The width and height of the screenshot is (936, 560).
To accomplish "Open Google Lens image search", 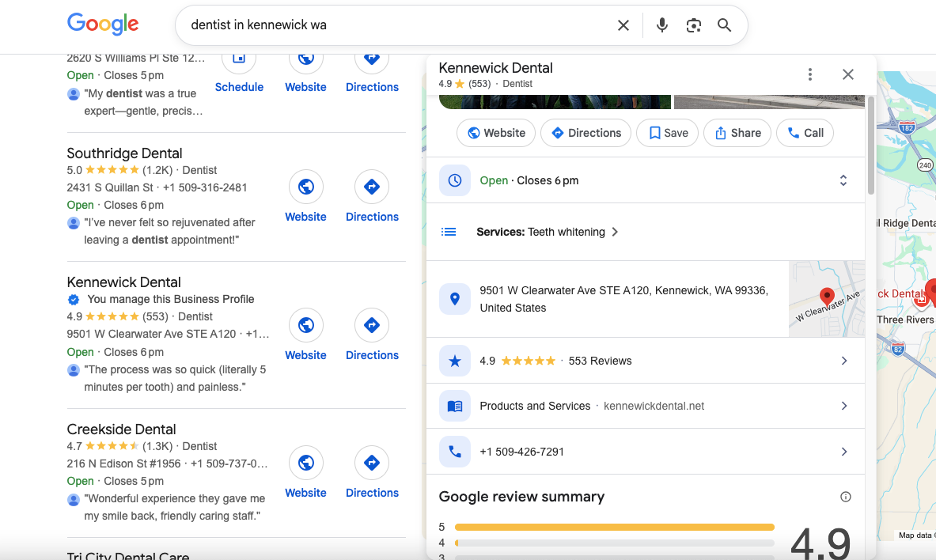I will pyautogui.click(x=694, y=25).
